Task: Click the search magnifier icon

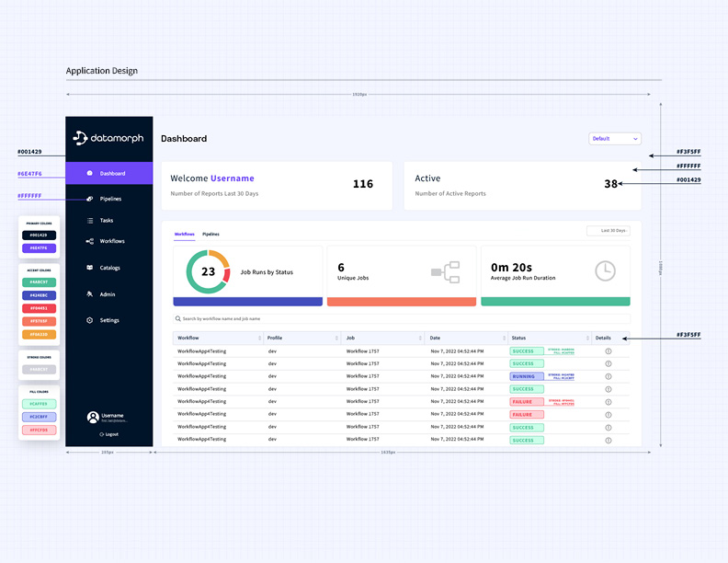Action: (x=177, y=318)
